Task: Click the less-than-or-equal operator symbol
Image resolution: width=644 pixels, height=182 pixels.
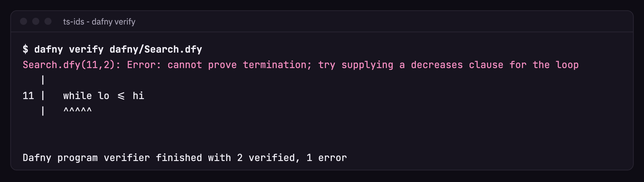Action: coord(121,96)
